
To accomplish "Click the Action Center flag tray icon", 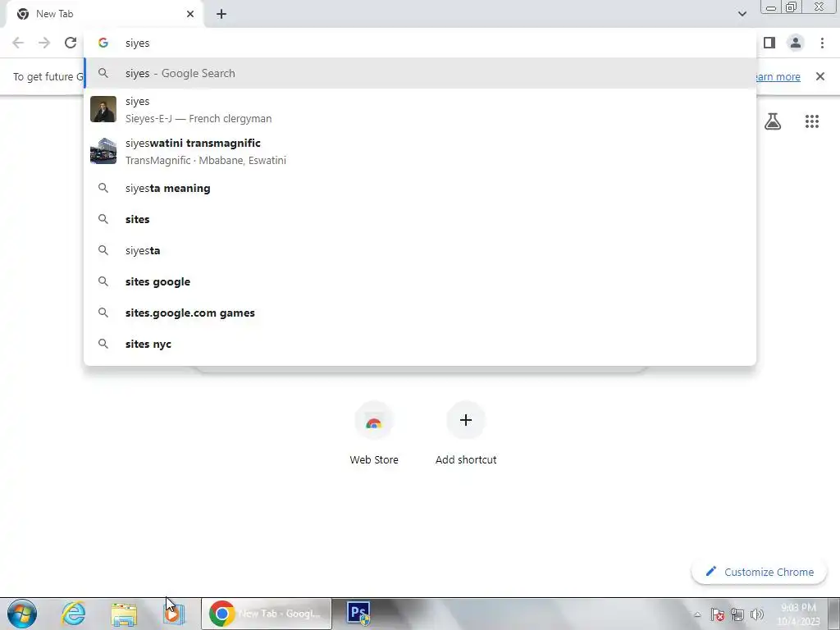I will click(x=717, y=614).
